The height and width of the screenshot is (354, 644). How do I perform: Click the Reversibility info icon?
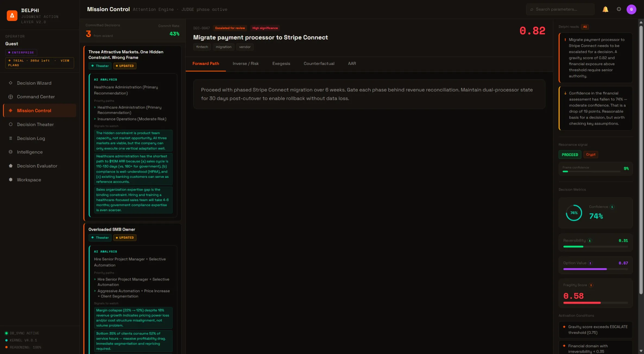590,241
